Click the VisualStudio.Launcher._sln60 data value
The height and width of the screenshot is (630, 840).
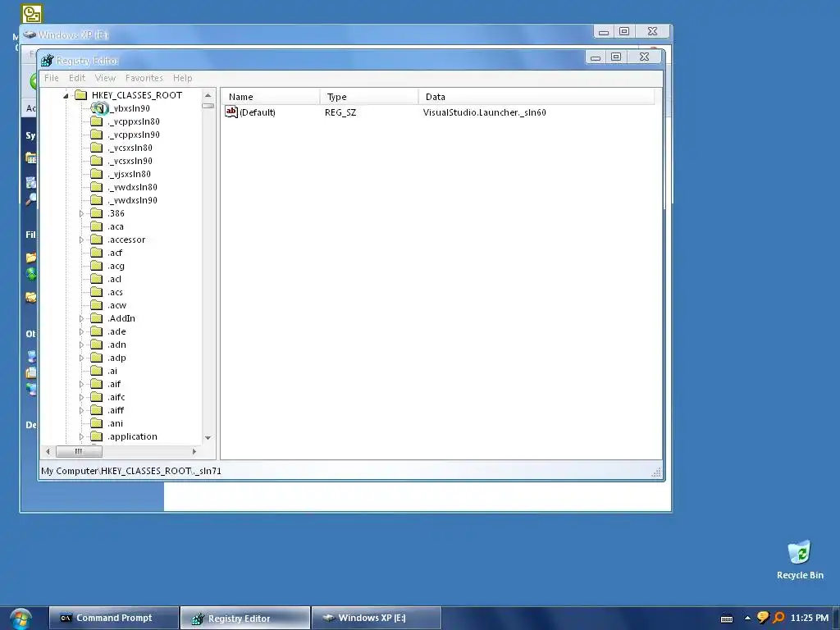(x=484, y=112)
